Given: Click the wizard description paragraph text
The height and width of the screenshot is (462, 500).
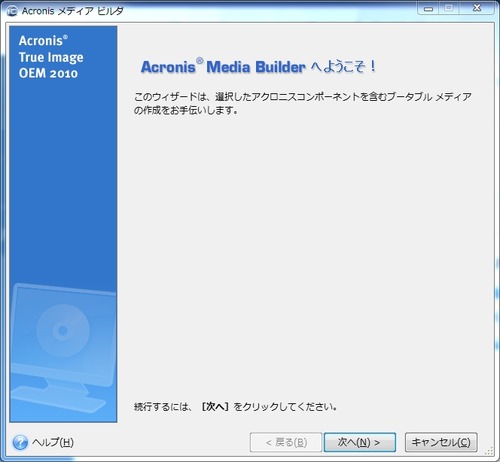Looking at the screenshot, I should click(x=302, y=103).
